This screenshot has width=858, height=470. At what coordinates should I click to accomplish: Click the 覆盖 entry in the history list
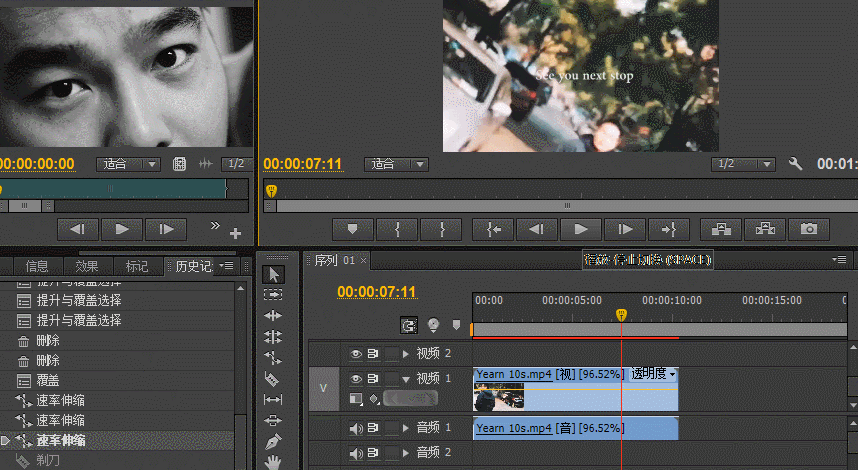click(x=47, y=380)
